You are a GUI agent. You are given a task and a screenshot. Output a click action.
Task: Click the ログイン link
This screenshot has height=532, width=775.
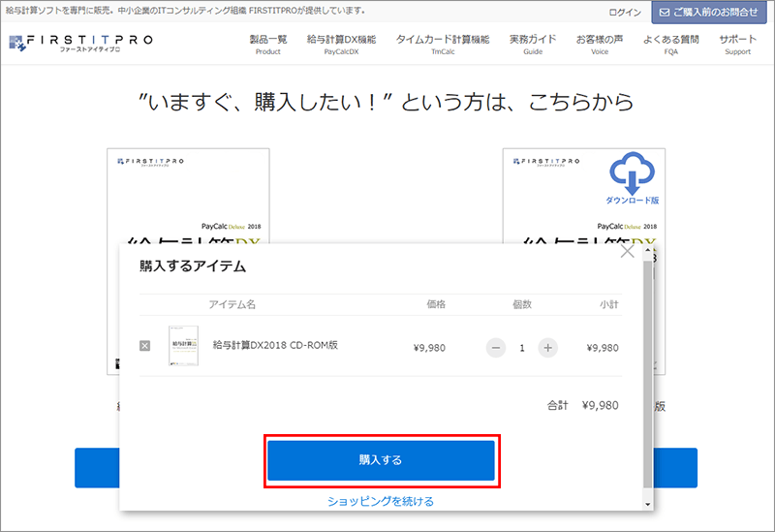[x=625, y=13]
